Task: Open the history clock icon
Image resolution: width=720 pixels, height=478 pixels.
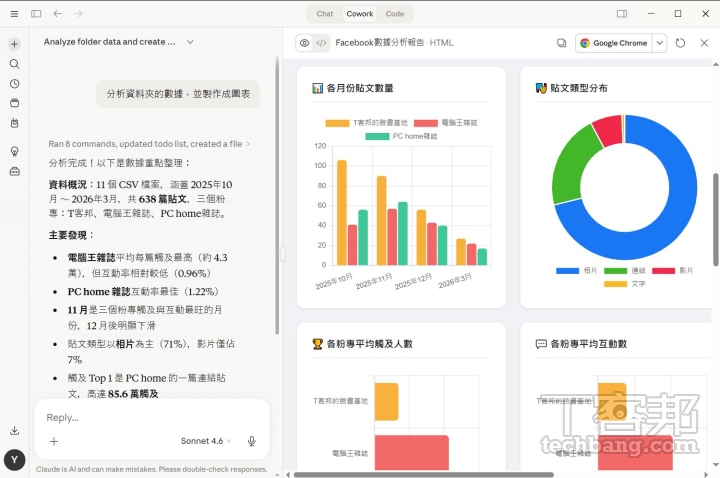Action: 14,84
